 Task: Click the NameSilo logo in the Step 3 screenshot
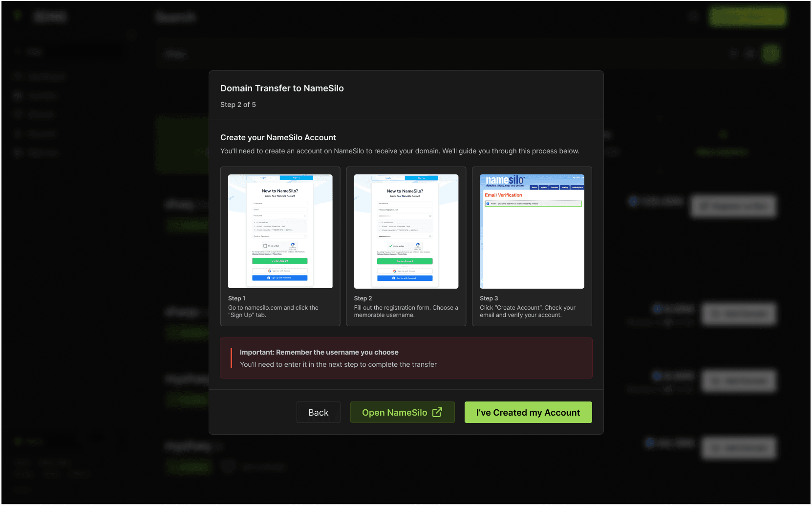click(505, 180)
